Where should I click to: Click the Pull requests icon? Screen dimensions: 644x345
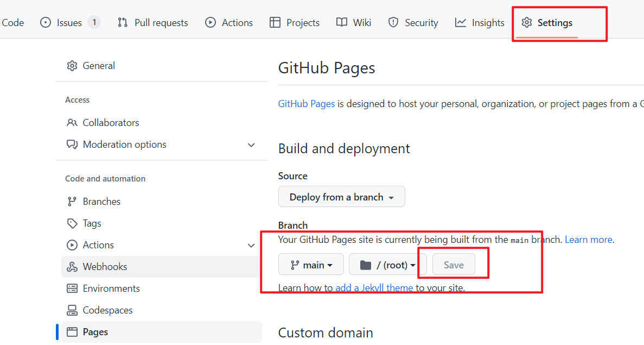pyautogui.click(x=123, y=23)
